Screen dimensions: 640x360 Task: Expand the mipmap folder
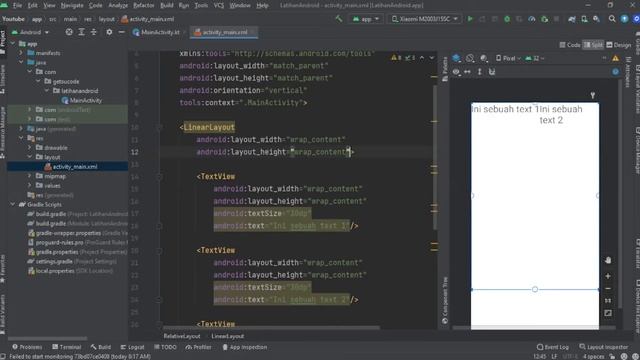pos(30,176)
